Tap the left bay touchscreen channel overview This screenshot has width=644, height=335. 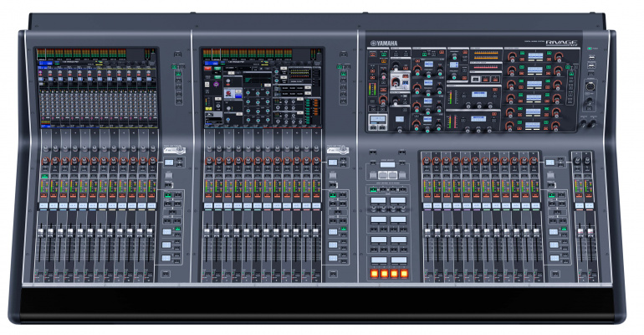[97, 87]
